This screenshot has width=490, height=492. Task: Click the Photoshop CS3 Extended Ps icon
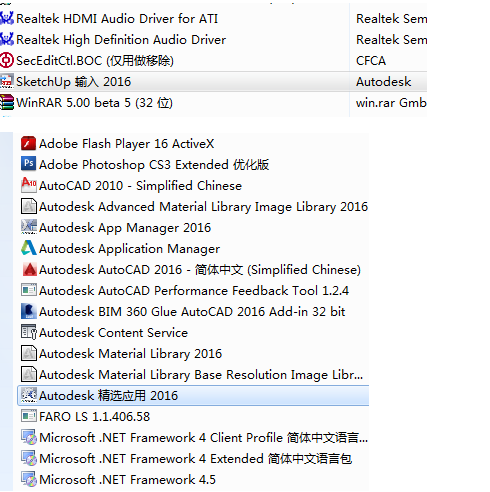pos(28,164)
